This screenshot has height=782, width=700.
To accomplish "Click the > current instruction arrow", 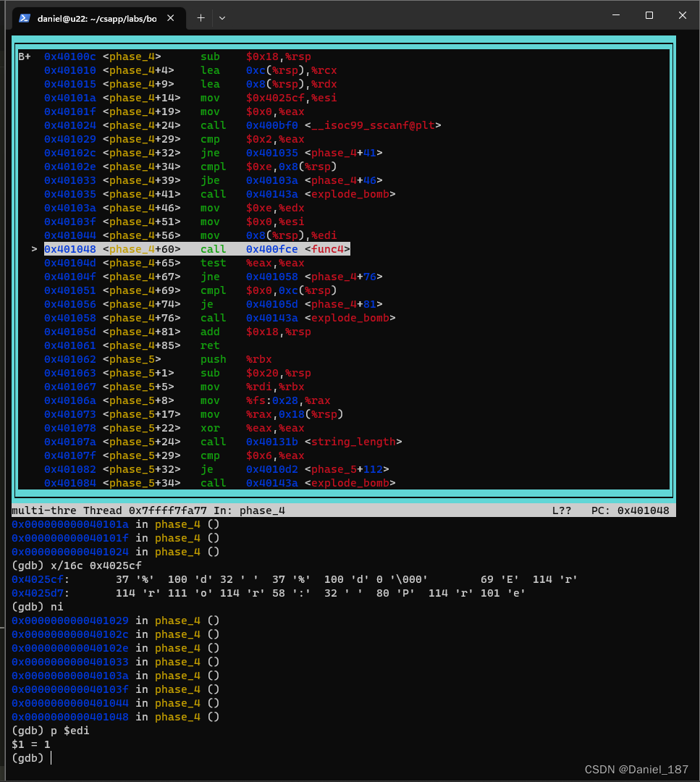I will (x=34, y=249).
